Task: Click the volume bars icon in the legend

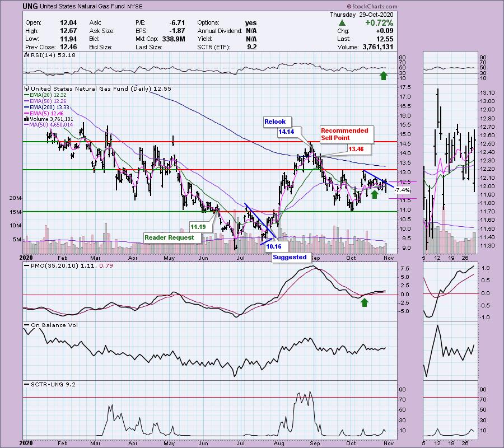Action: pos(27,119)
